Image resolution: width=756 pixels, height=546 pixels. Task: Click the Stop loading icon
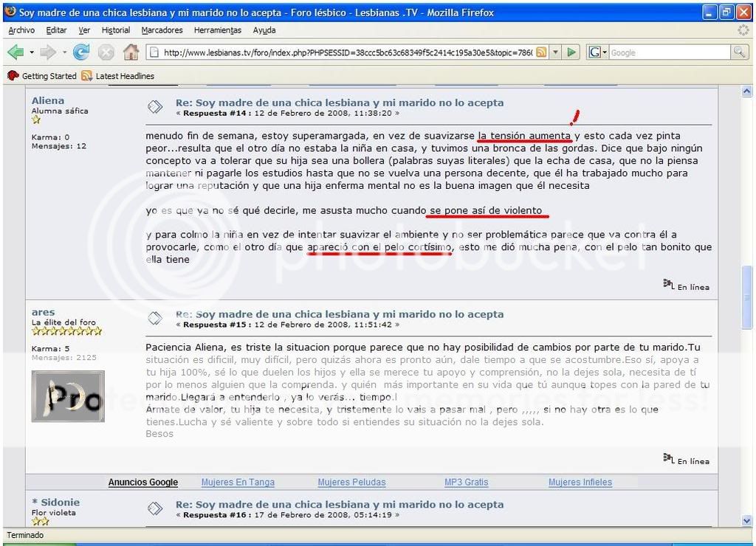tap(106, 52)
